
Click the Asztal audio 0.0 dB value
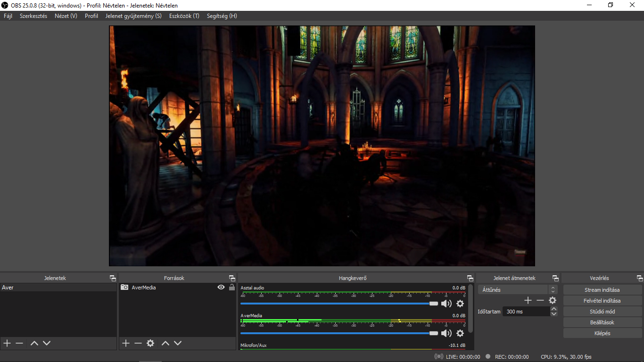click(459, 288)
